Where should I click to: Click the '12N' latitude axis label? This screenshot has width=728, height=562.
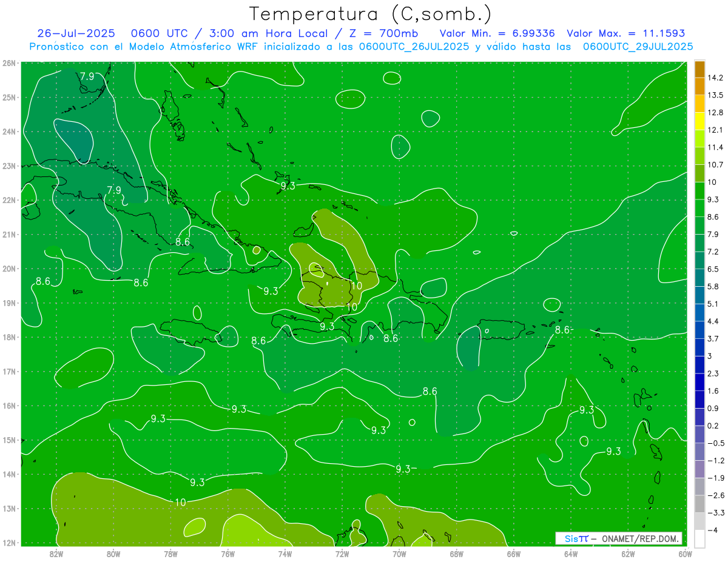[x=9, y=543]
